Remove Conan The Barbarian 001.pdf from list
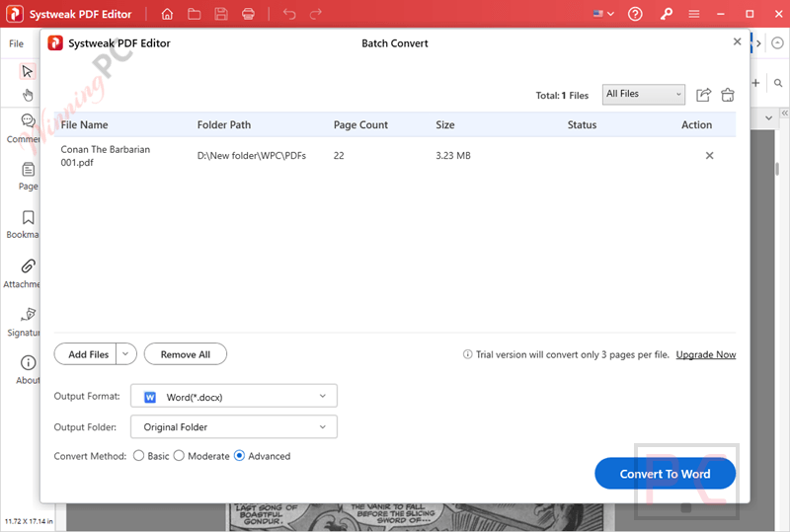The height and width of the screenshot is (532, 790). 709,156
